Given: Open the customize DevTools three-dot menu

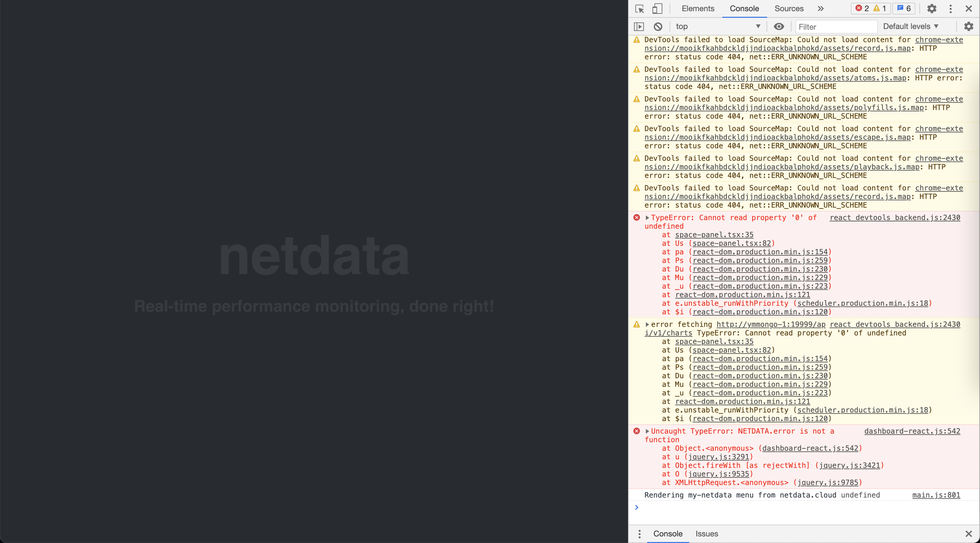Looking at the screenshot, I should coord(950,8).
